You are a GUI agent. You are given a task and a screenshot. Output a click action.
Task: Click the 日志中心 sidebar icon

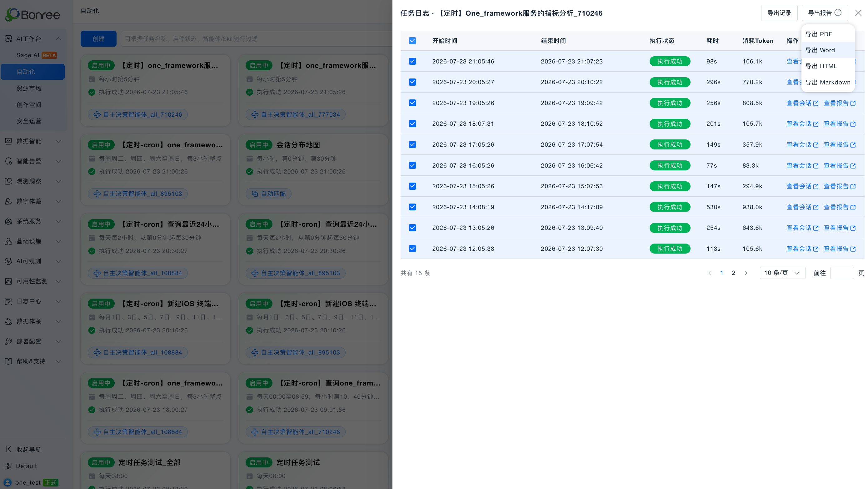(8, 301)
